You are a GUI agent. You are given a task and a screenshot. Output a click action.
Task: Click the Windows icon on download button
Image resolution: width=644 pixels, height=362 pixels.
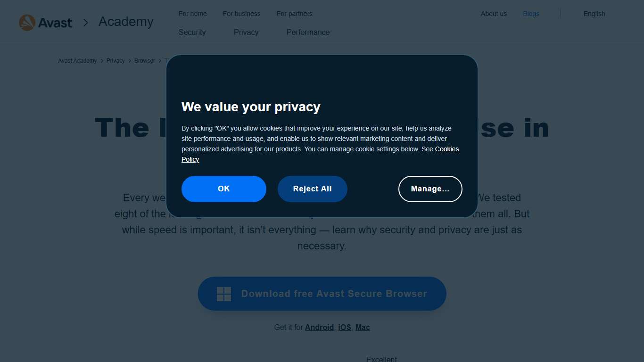[x=224, y=294]
